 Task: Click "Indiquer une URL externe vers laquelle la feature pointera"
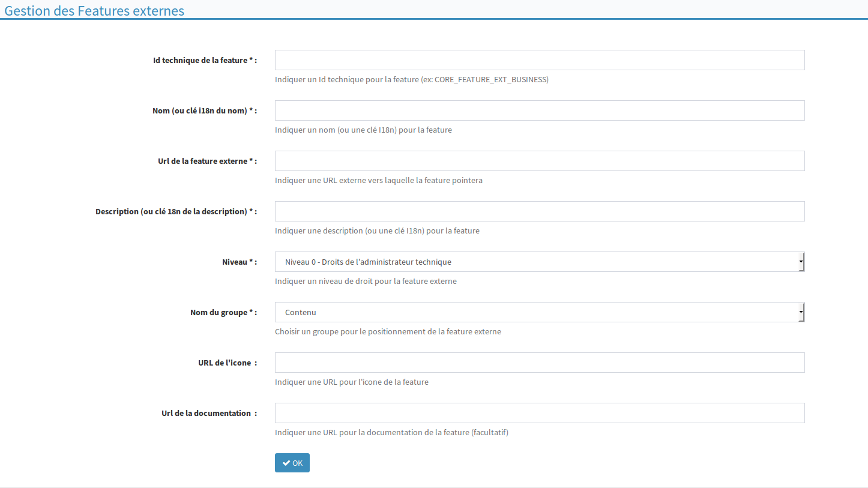[379, 180]
